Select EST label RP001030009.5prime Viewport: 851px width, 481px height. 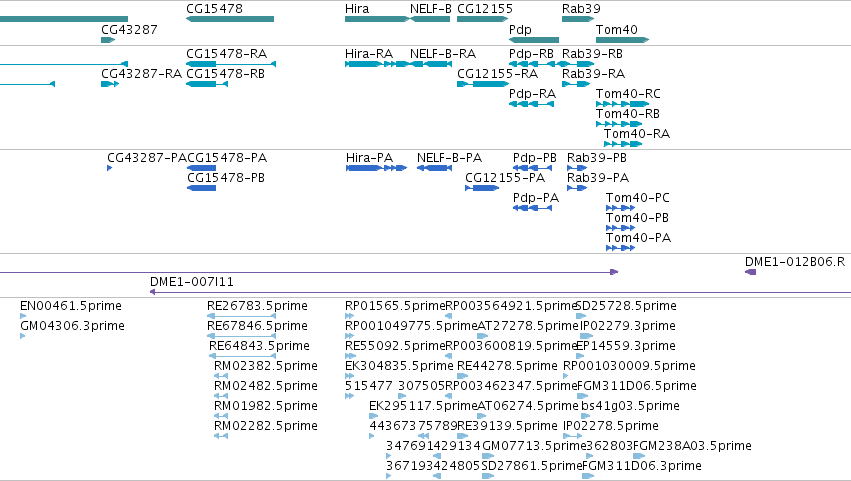click(629, 366)
